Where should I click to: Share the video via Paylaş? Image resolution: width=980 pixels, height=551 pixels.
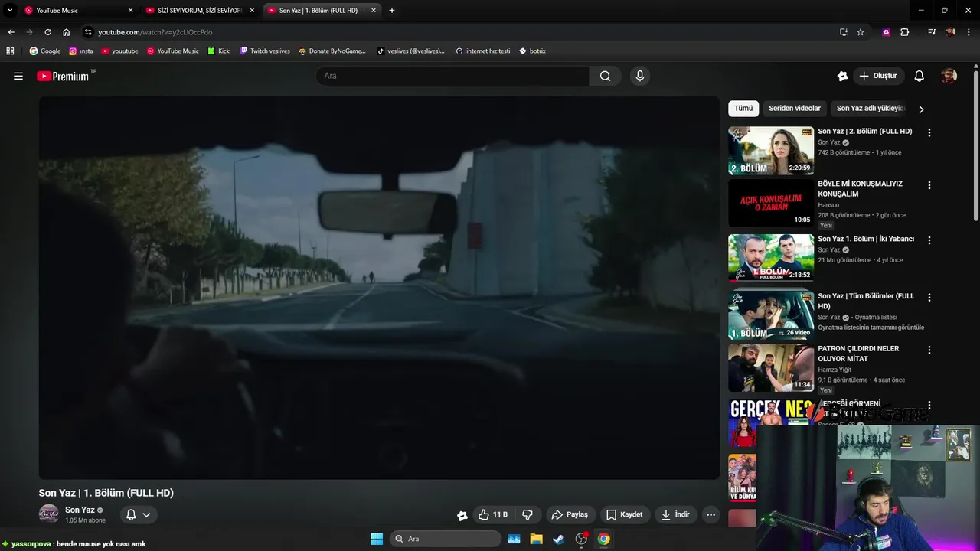570,515
